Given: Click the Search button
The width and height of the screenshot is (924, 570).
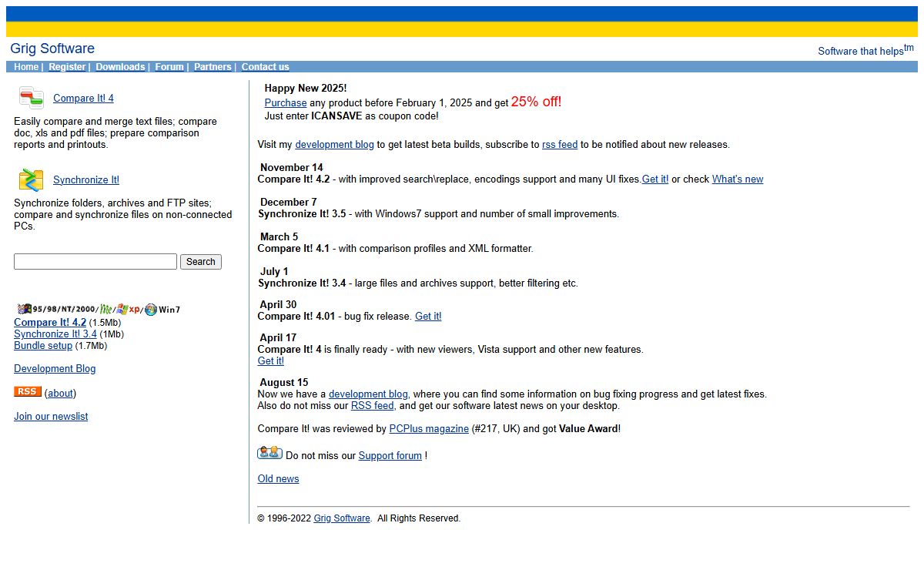Looking at the screenshot, I should [x=201, y=262].
